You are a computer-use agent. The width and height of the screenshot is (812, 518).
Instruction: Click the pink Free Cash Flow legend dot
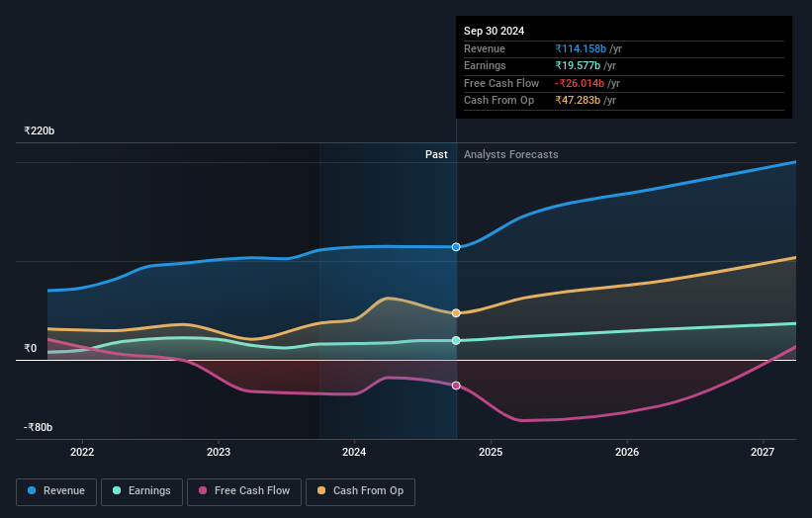coord(203,490)
